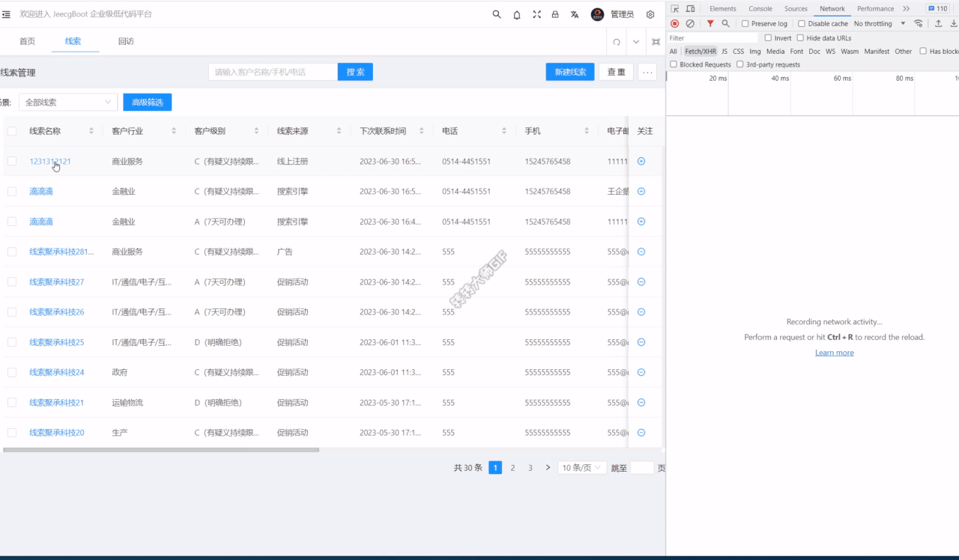
Task: Open the language translation icon
Action: 575,13
